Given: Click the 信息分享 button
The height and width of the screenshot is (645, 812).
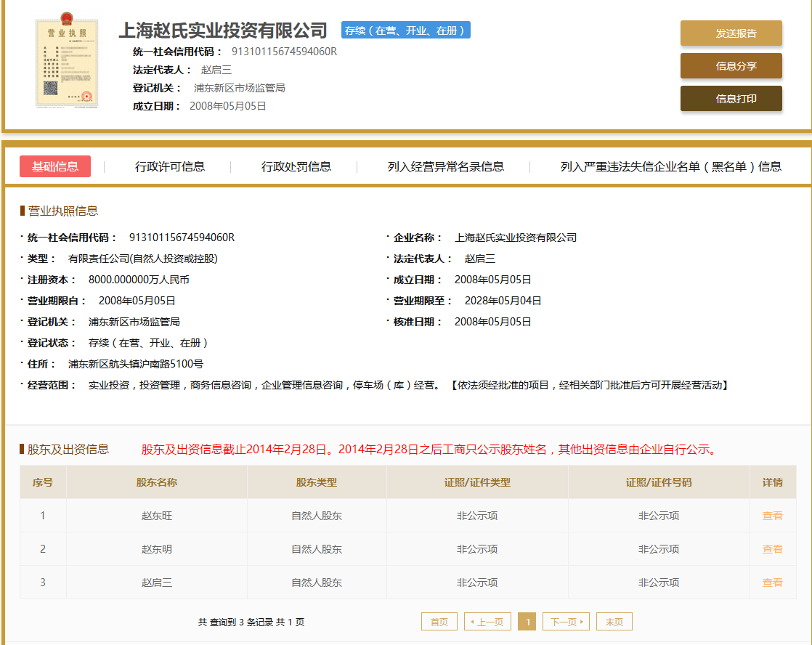Looking at the screenshot, I should [731, 66].
